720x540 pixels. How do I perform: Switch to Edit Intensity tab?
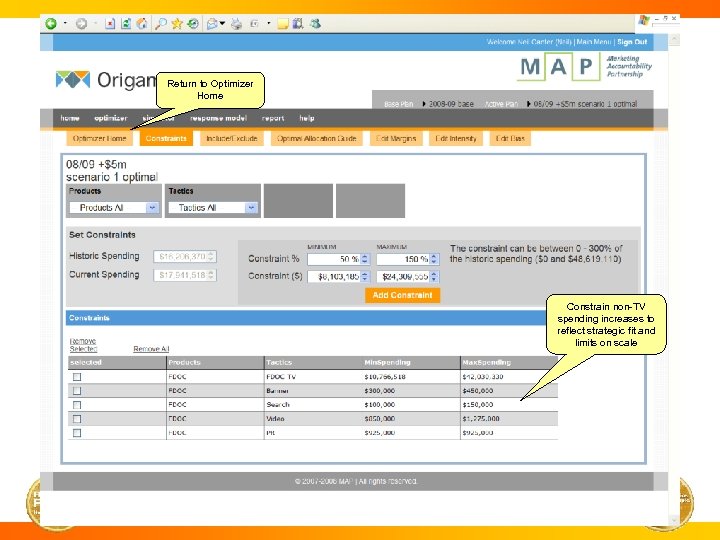pyautogui.click(x=456, y=138)
